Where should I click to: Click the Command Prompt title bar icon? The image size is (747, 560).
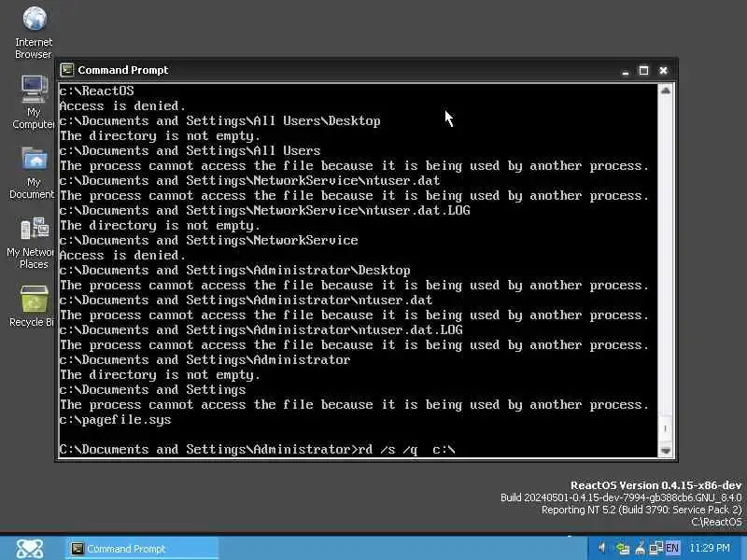pyautogui.click(x=66, y=70)
